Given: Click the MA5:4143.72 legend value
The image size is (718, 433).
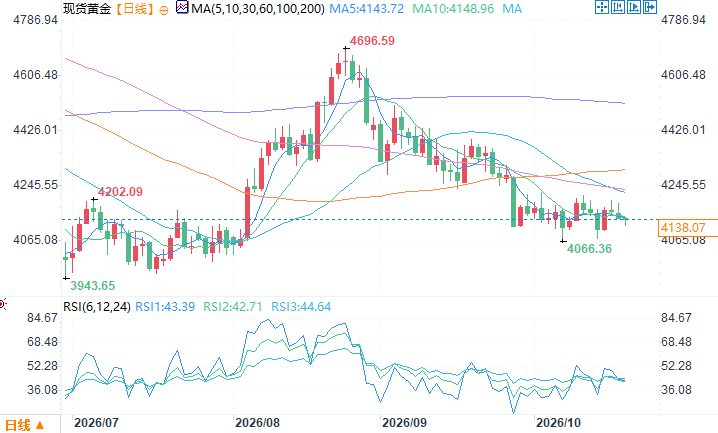Looking at the screenshot, I should coord(367,9).
